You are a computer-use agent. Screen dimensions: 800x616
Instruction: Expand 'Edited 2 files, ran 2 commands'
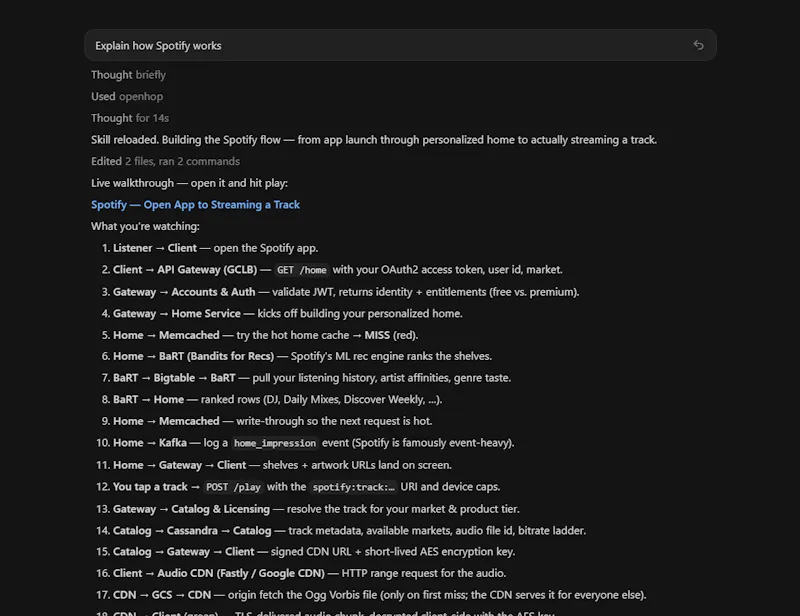pos(165,161)
